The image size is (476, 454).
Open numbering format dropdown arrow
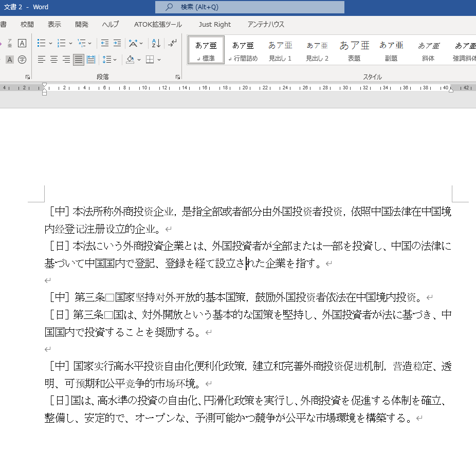[70, 43]
